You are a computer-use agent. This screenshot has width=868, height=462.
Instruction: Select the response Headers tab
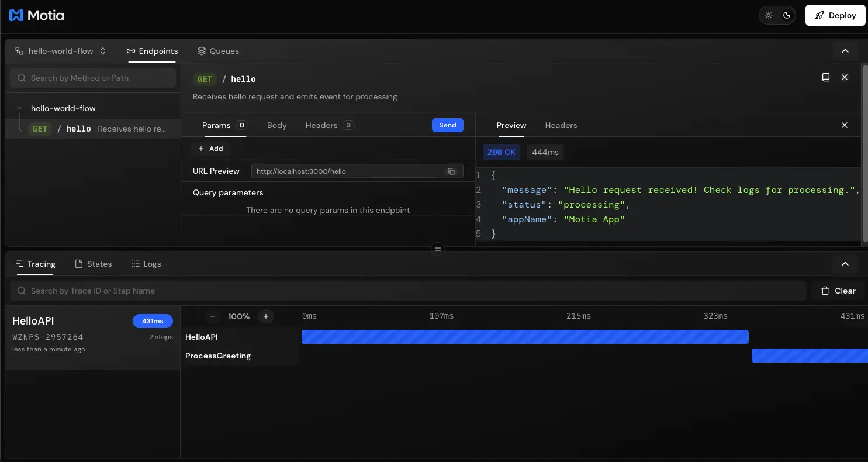tap(561, 125)
